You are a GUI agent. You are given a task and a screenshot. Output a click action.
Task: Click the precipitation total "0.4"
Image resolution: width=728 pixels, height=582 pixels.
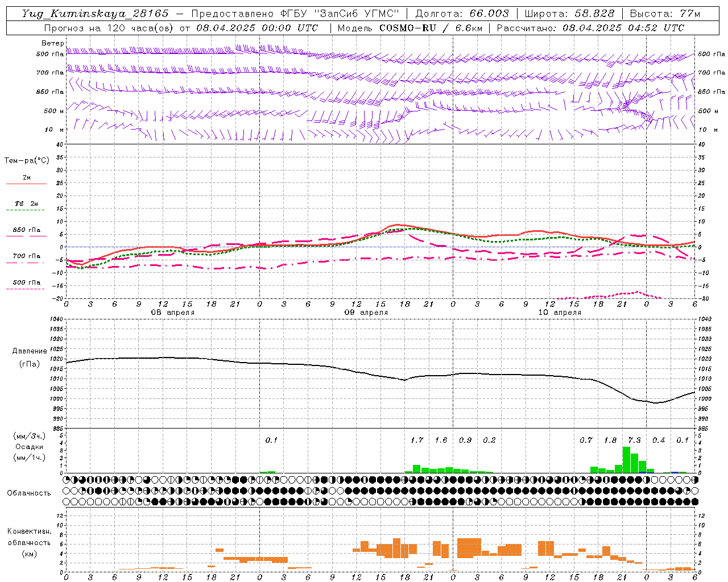[659, 440]
